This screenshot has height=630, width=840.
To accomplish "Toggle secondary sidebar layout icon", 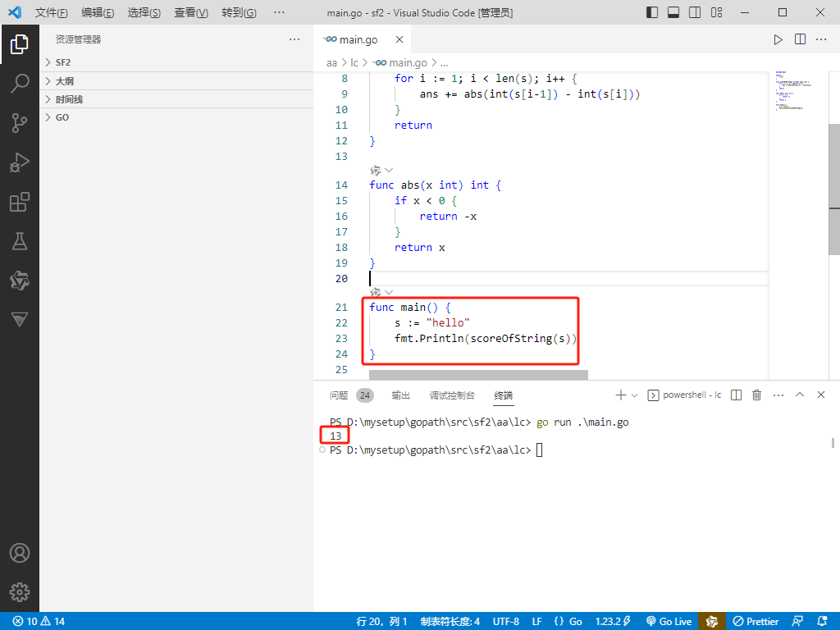I will click(695, 12).
